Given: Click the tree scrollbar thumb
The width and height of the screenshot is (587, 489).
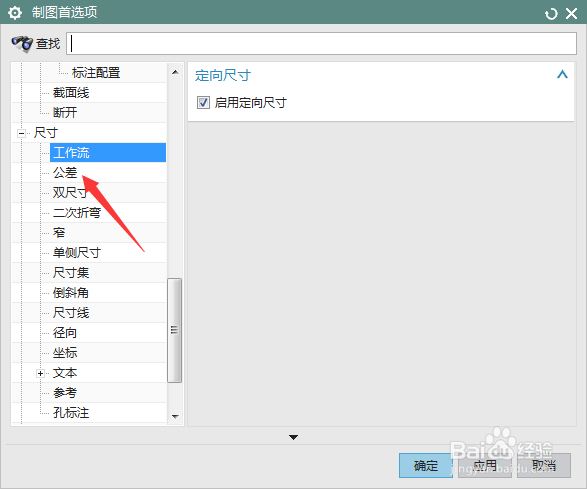Looking at the screenshot, I should point(174,330).
